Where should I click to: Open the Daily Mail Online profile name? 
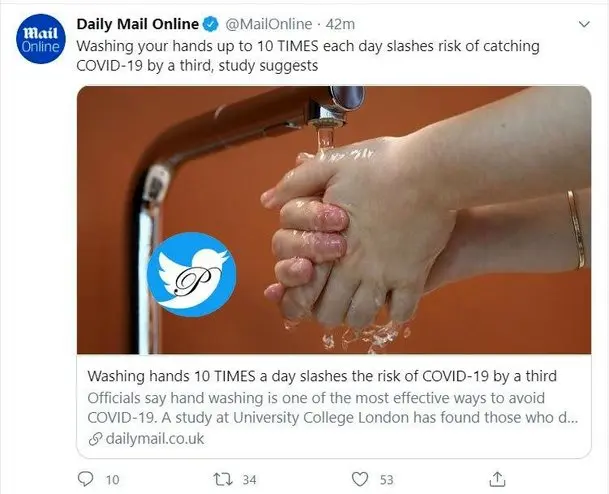click(137, 24)
